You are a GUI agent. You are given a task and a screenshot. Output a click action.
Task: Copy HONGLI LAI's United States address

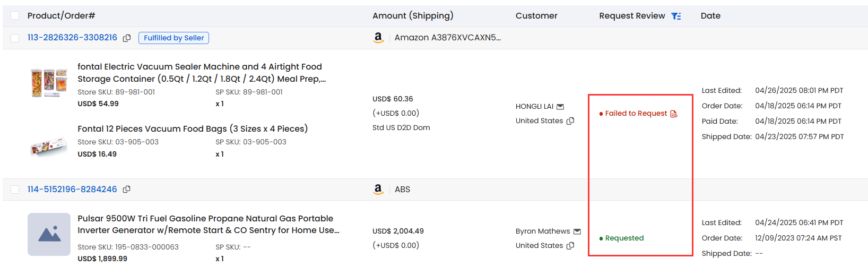[570, 121]
